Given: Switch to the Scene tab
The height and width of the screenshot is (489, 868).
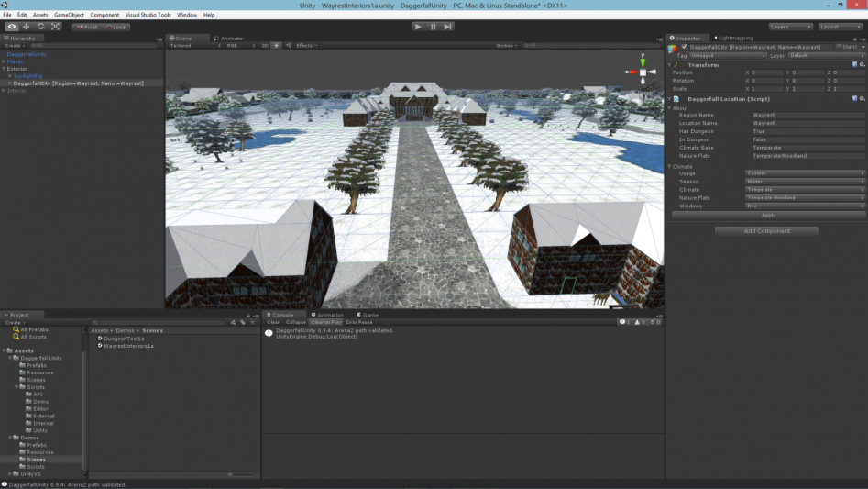Looking at the screenshot, I should point(181,39).
